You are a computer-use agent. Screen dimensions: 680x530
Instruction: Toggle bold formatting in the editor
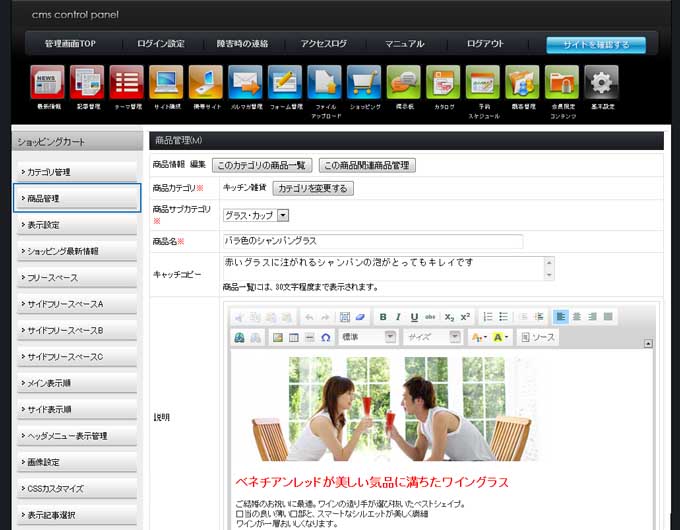[x=383, y=317]
